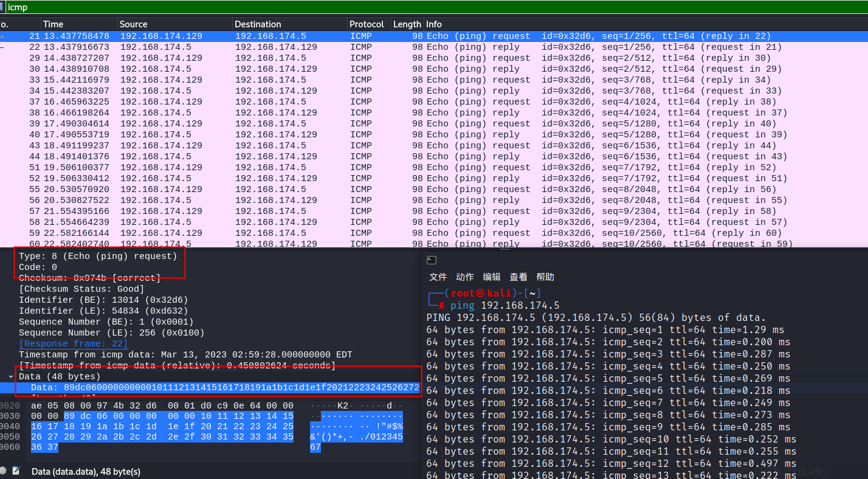
Task: Open the 帮助 menu in terminal
Action: 545,277
